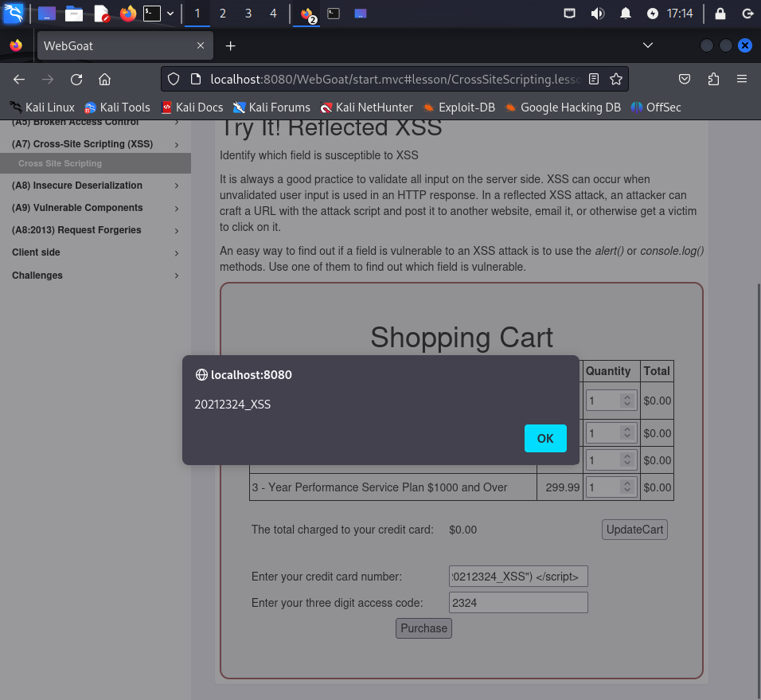Open the Kali Forums bookmark
The height and width of the screenshot is (700, 761).
(271, 108)
